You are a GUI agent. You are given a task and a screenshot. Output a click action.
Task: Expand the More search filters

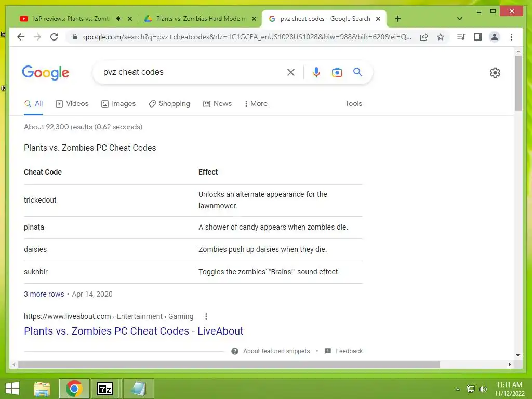tap(256, 104)
